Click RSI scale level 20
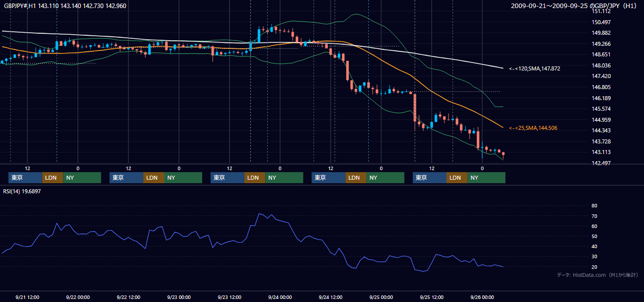Screen dimensions: 644x302 click(594, 267)
